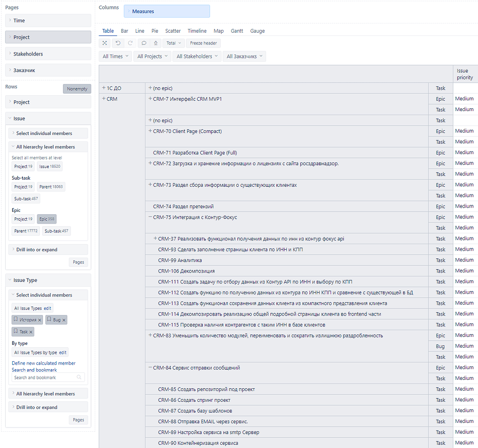Click the fullscreen expand icon

(105, 43)
